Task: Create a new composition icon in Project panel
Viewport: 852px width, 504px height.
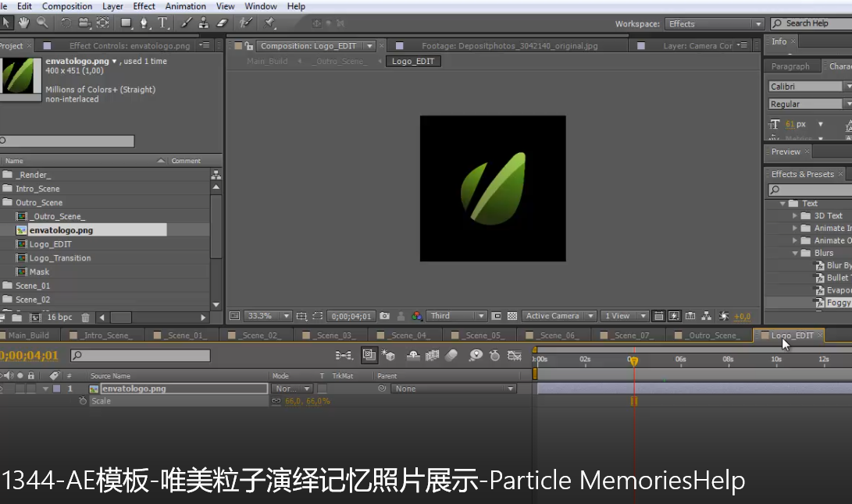Action: click(x=35, y=318)
